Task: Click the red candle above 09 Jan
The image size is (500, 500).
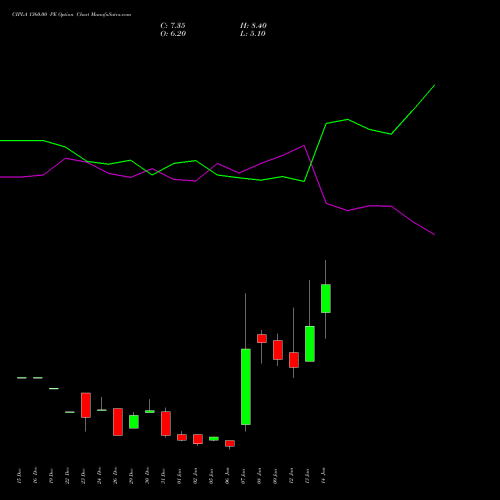Action: (278, 350)
